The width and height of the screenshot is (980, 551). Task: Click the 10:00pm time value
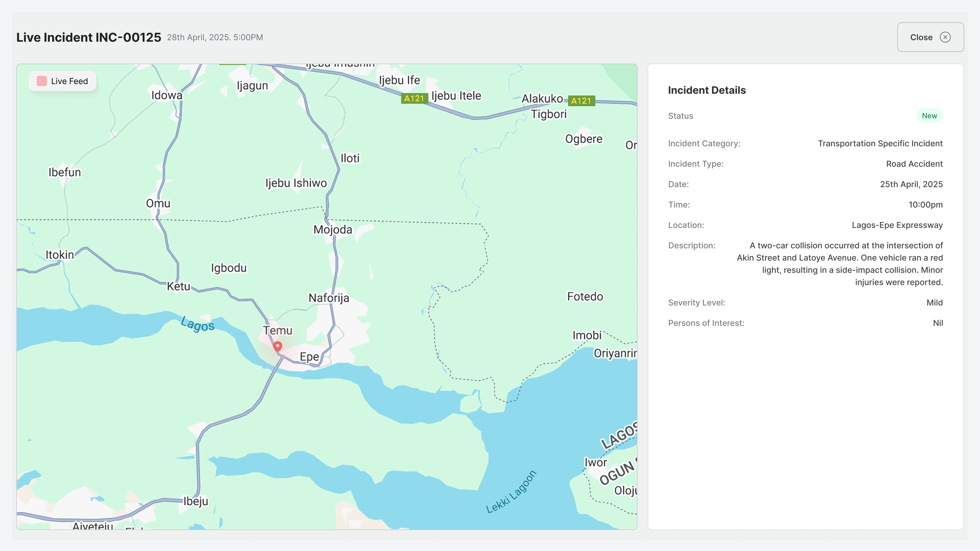[926, 205]
